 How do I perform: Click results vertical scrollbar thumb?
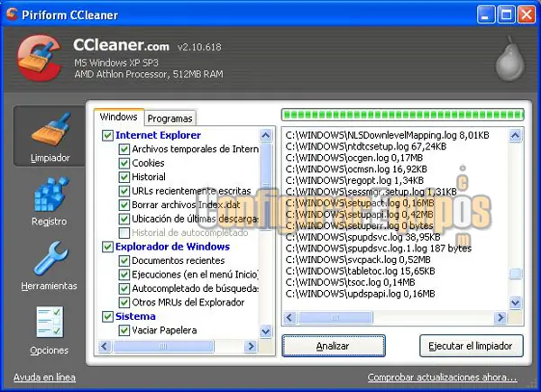515,274
